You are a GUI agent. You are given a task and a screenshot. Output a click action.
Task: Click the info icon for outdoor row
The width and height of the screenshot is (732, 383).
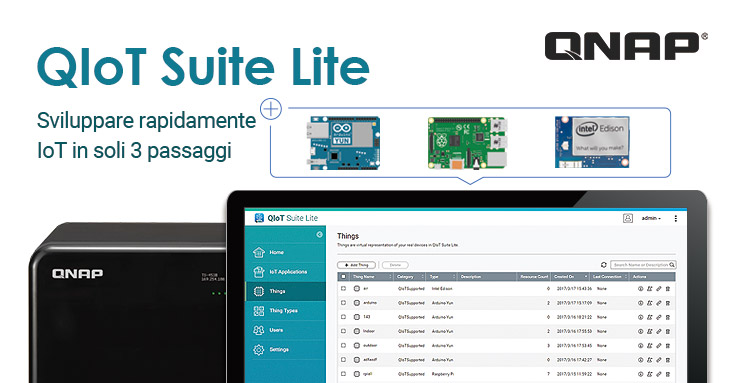coord(640,346)
